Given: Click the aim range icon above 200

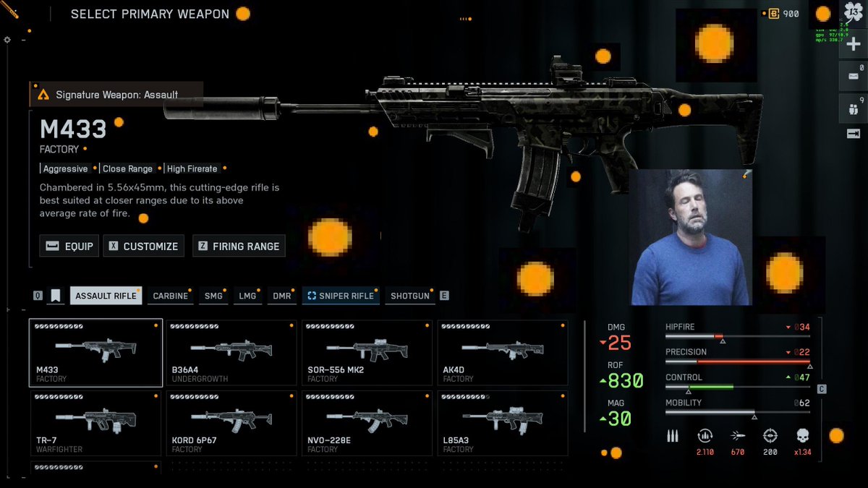Looking at the screenshot, I should click(770, 436).
